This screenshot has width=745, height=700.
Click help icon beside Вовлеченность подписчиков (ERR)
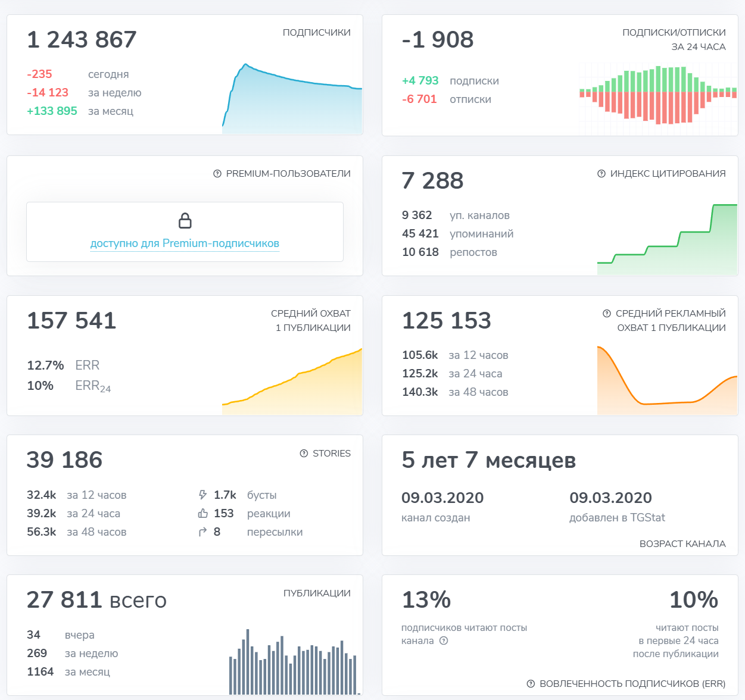coord(531,684)
